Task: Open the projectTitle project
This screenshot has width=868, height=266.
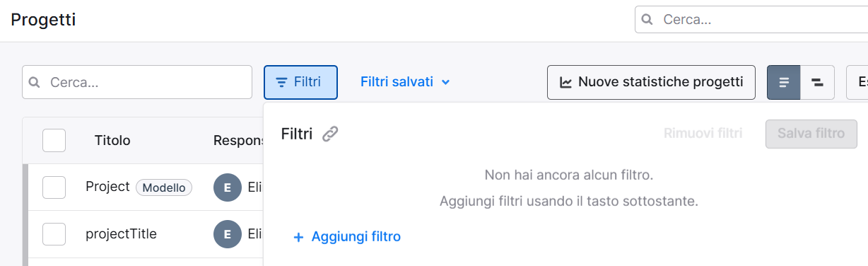Action: click(x=121, y=234)
